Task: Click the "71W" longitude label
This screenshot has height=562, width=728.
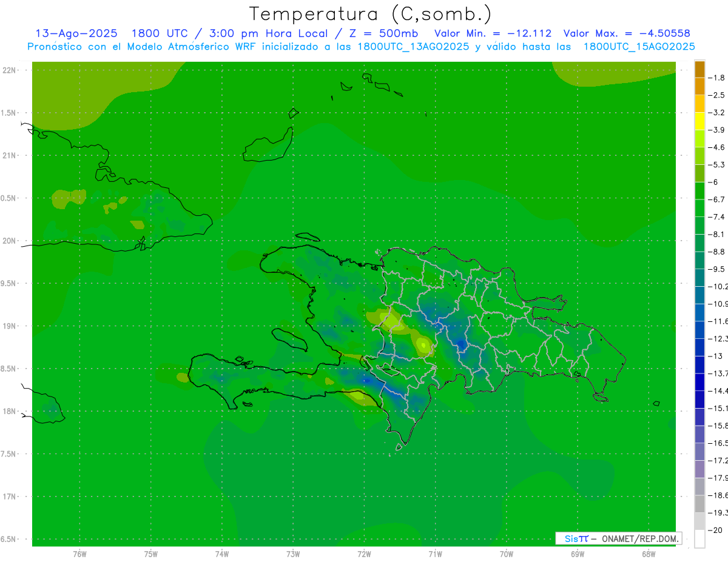Action: point(435,554)
